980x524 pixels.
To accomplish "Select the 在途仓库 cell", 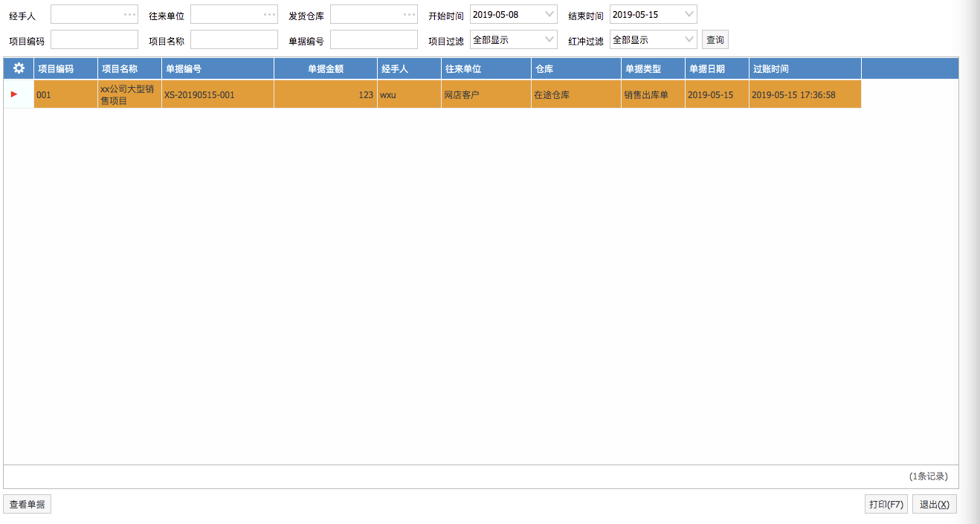I will [576, 94].
